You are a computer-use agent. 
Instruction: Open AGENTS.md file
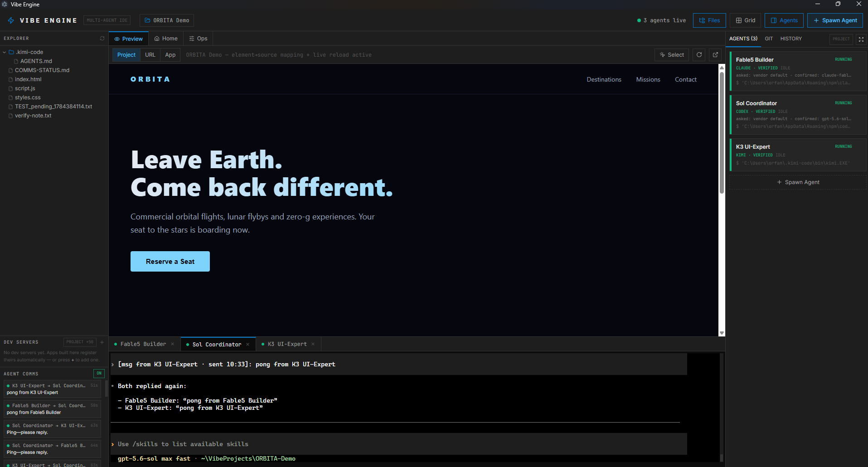pos(36,61)
